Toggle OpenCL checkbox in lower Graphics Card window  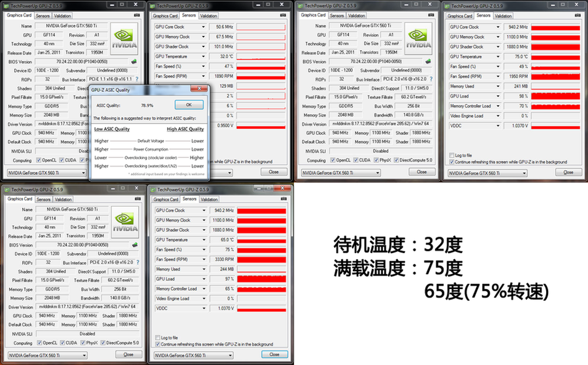tap(39, 343)
